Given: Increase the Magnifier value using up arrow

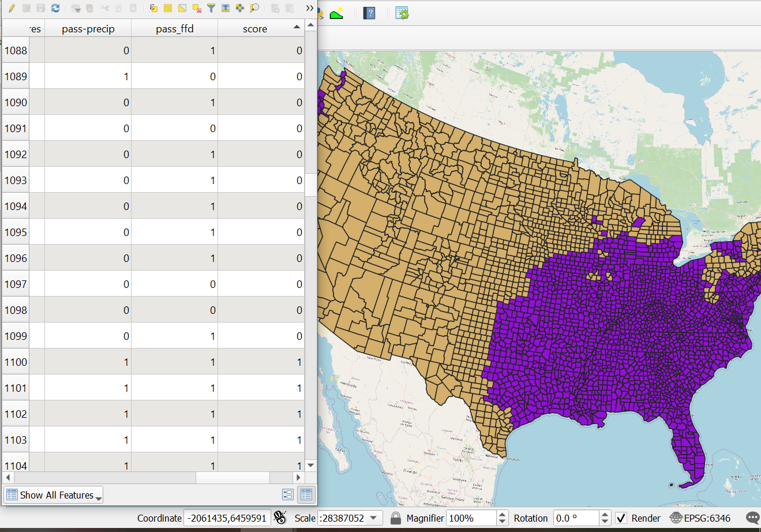Looking at the screenshot, I should [x=502, y=514].
